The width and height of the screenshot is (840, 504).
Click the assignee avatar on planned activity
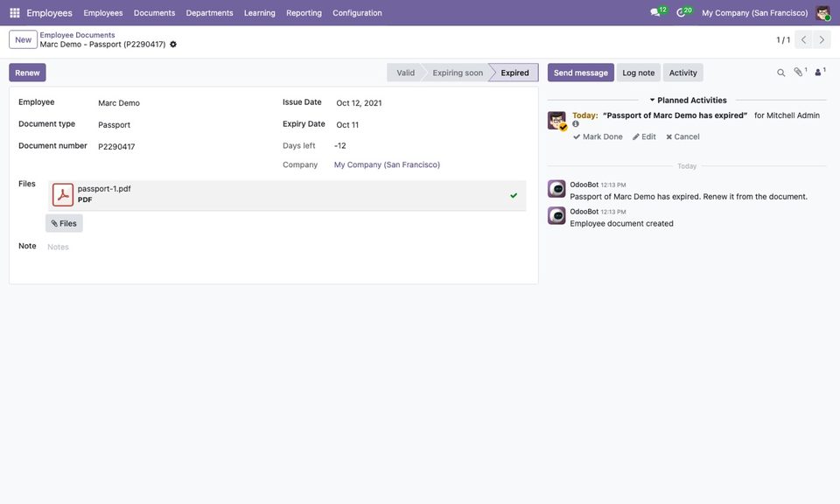pos(556,121)
